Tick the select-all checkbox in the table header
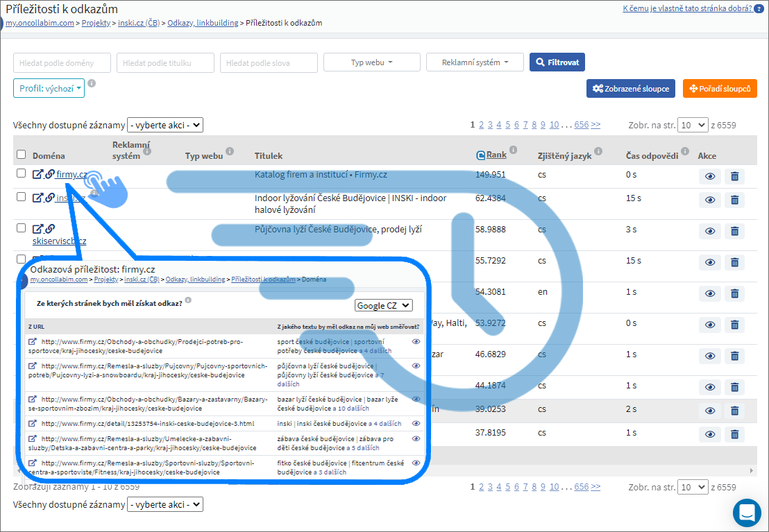Image resolution: width=769 pixels, height=532 pixels. tap(21, 155)
